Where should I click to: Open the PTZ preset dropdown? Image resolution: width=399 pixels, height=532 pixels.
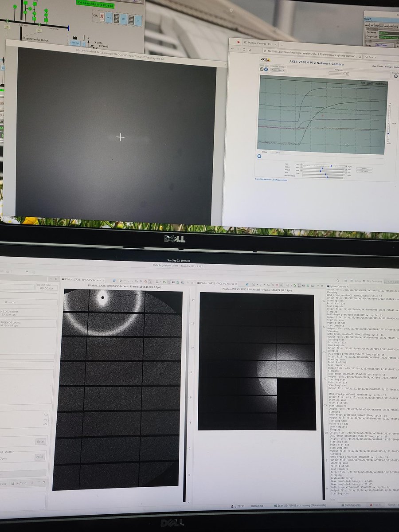[x=336, y=73]
